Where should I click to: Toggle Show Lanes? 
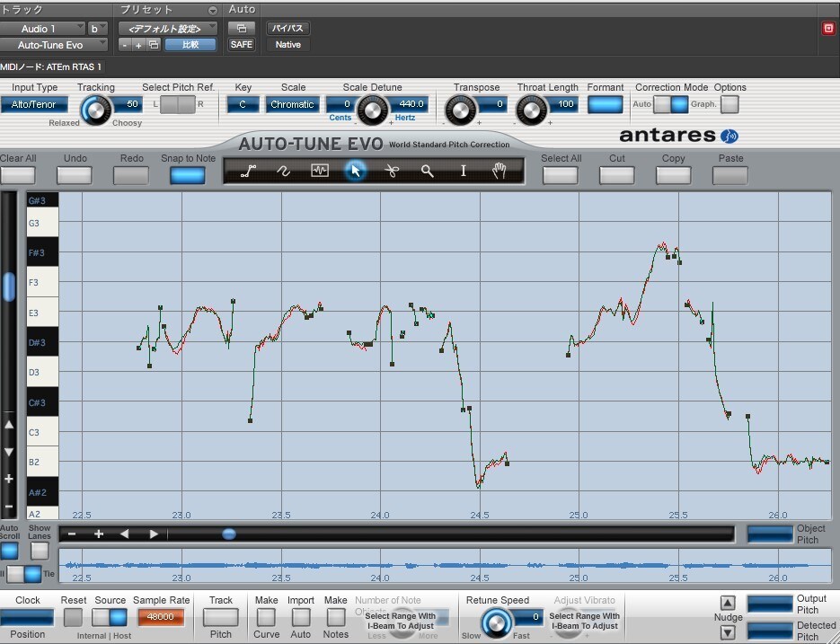pos(40,551)
